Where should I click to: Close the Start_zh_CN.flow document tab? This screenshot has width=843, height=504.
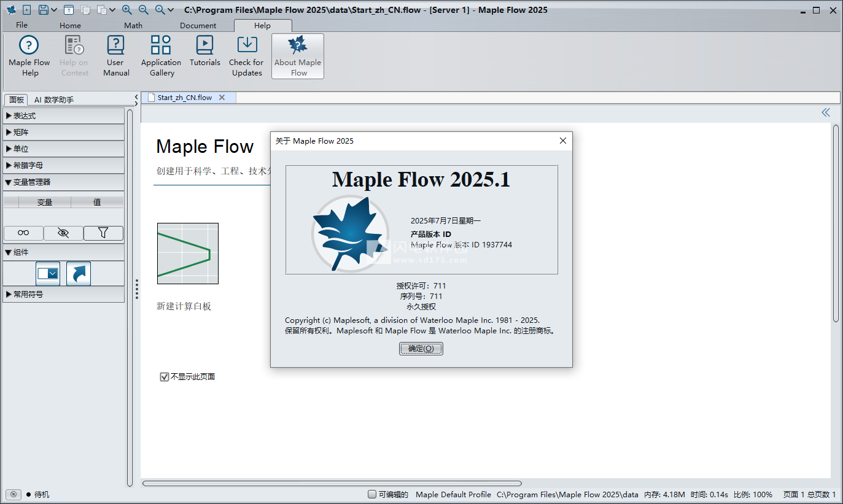(222, 98)
